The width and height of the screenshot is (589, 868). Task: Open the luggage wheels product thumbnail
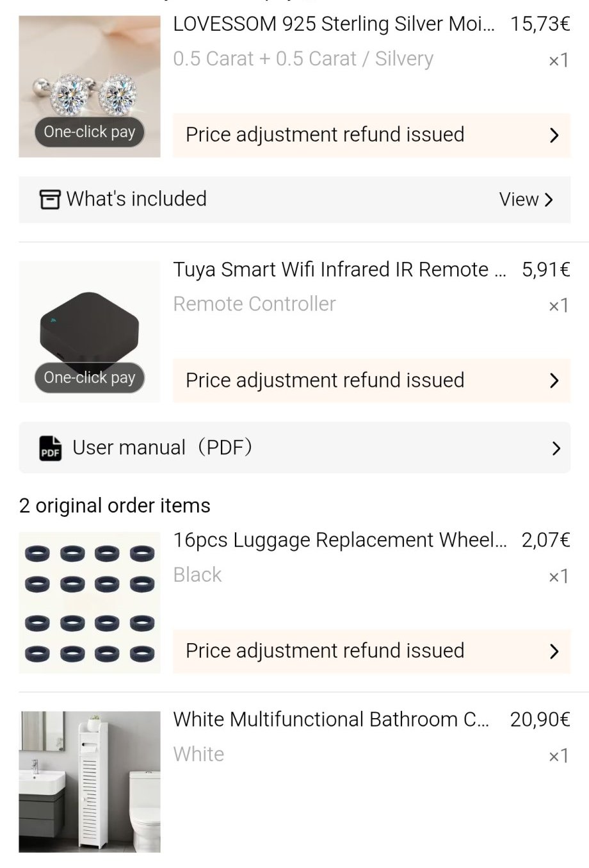coord(90,602)
